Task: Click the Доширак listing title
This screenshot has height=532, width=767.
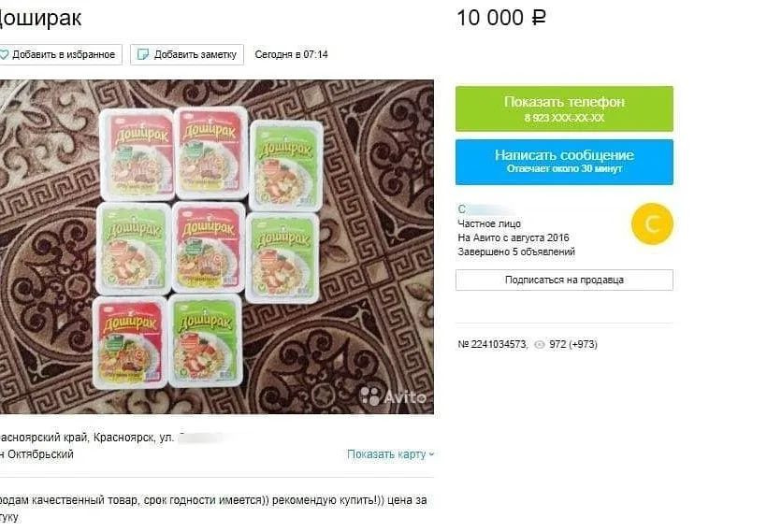Action: click(40, 19)
